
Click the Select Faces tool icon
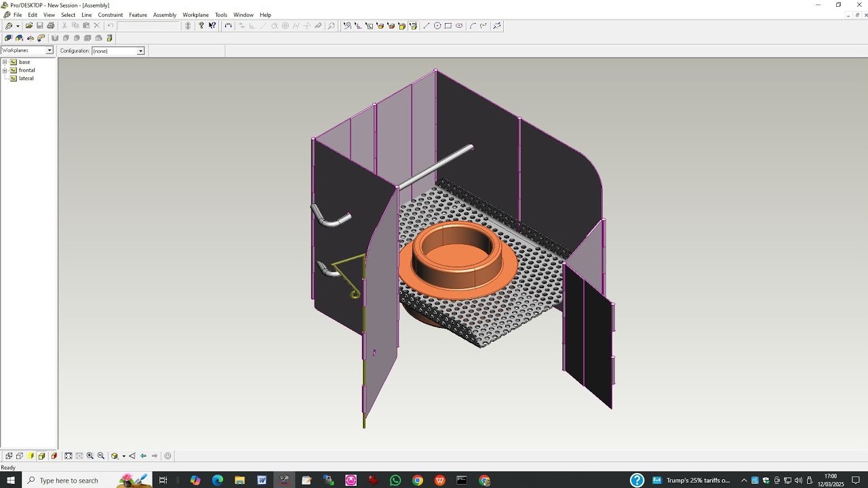pos(391,26)
